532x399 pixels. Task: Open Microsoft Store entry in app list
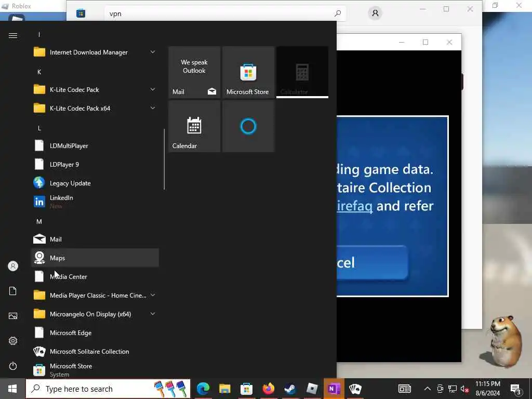(95, 370)
